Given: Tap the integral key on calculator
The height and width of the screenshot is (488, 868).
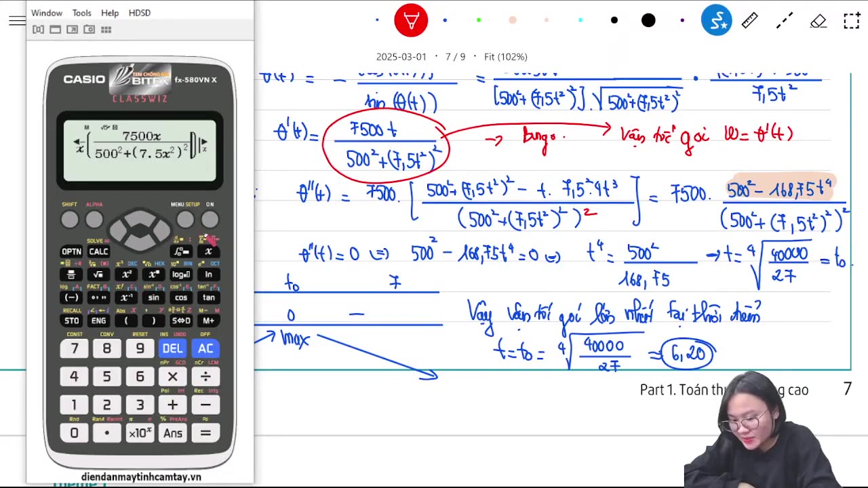Looking at the screenshot, I should pyautogui.click(x=181, y=251).
